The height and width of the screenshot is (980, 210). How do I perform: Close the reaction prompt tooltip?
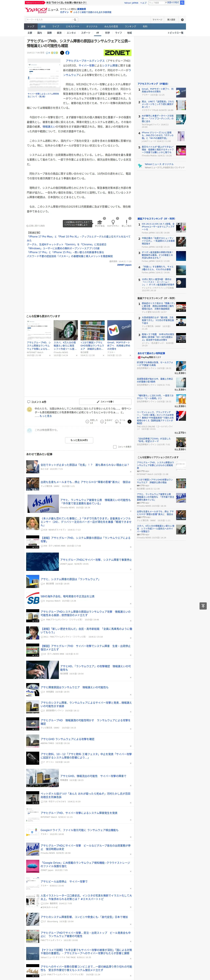click(91, 222)
